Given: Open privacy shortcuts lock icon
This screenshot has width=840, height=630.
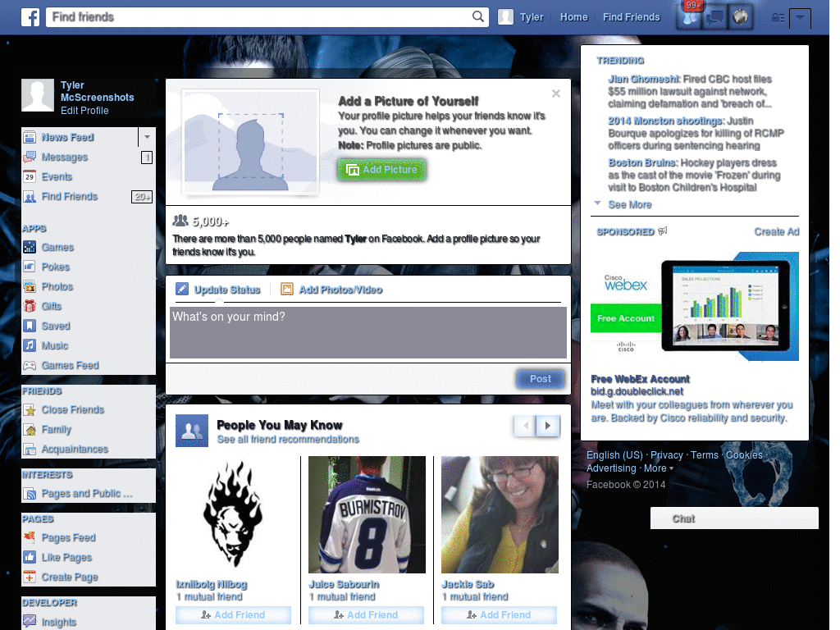Looking at the screenshot, I should coord(778,18).
